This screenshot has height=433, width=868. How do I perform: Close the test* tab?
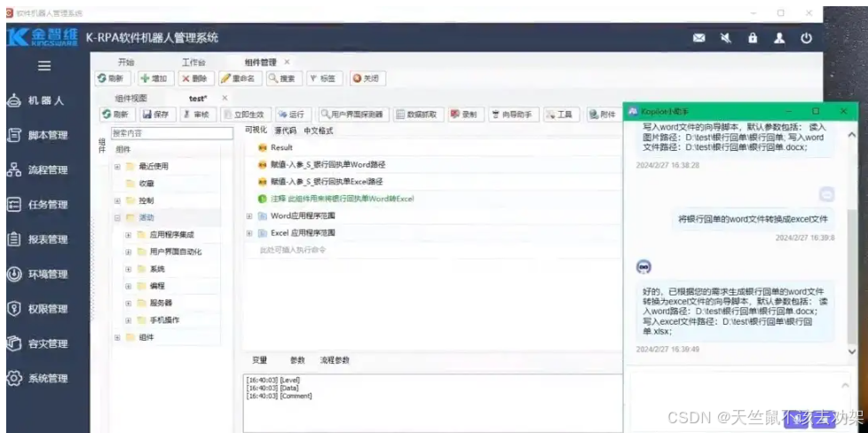click(225, 98)
